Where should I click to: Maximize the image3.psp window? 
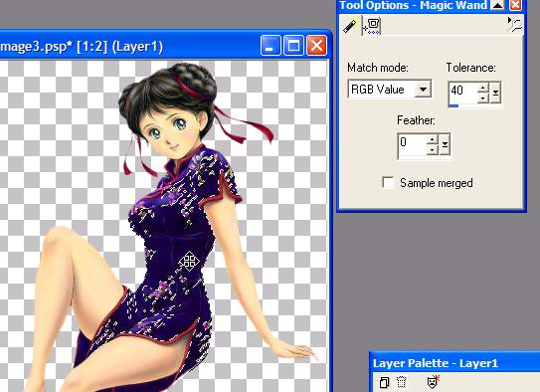click(x=293, y=46)
